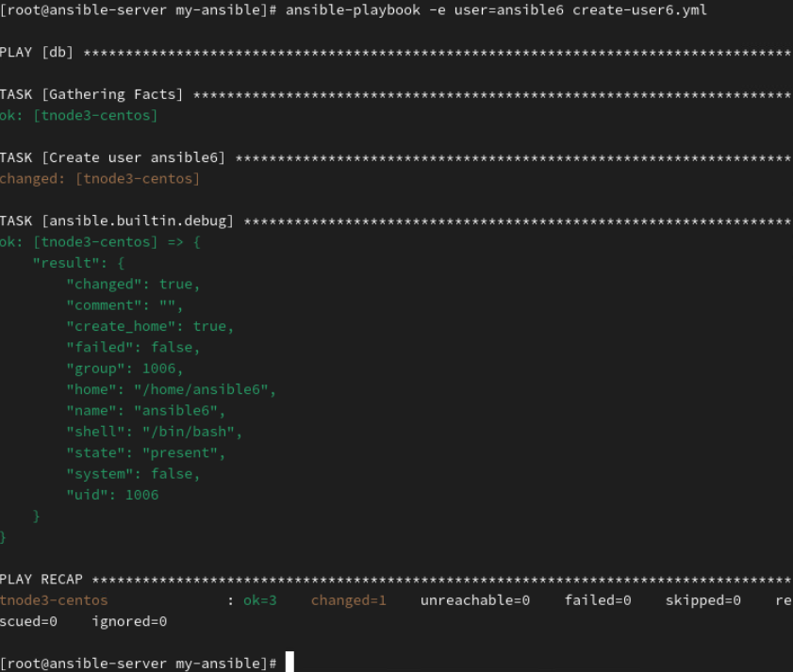Select the "name": "ansible6" line

(x=145, y=411)
